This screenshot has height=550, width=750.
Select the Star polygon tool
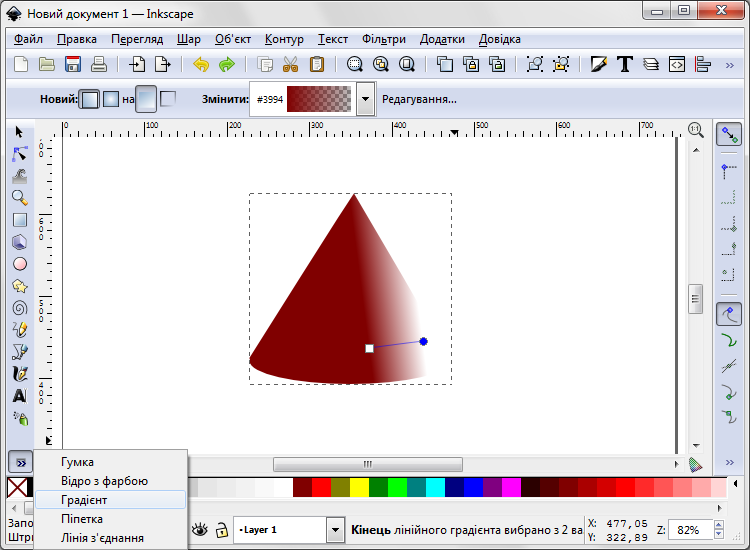point(20,286)
